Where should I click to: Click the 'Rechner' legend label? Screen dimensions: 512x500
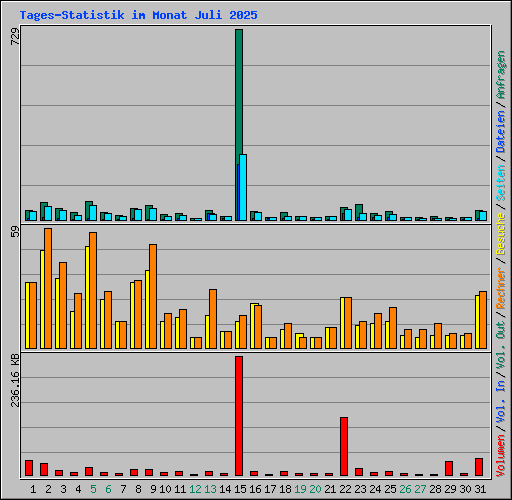click(x=500, y=288)
